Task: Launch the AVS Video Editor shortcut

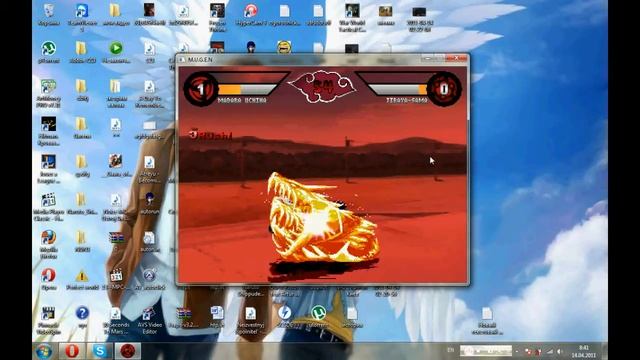Action: tap(149, 313)
